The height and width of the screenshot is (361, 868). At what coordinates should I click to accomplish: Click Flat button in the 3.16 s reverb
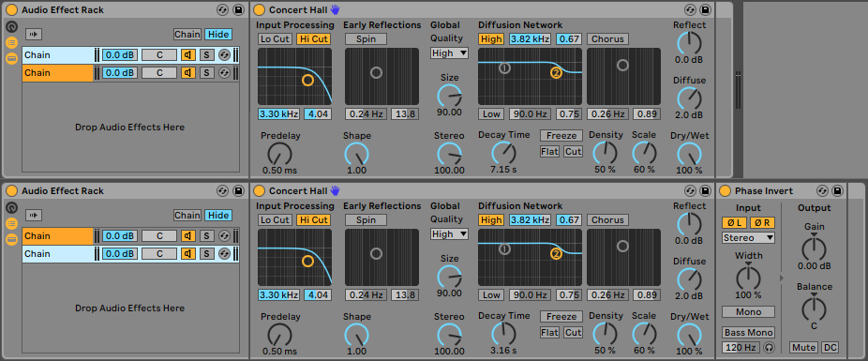pyautogui.click(x=549, y=333)
